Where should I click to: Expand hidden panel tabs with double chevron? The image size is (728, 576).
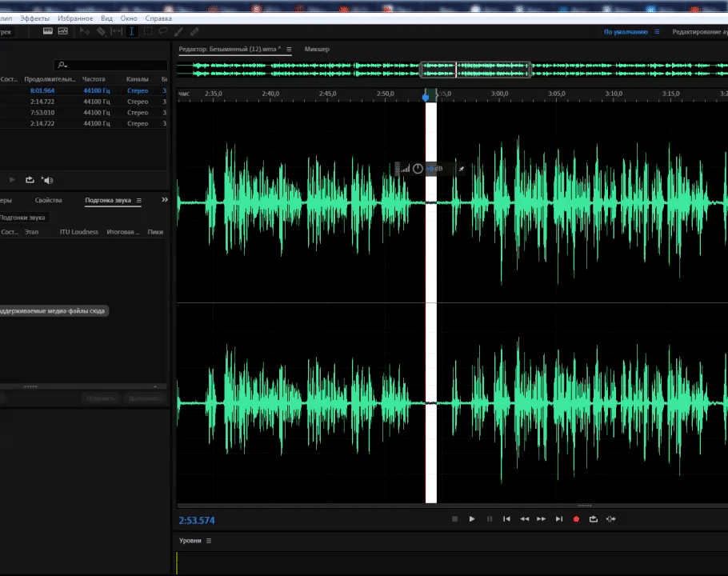(x=165, y=200)
